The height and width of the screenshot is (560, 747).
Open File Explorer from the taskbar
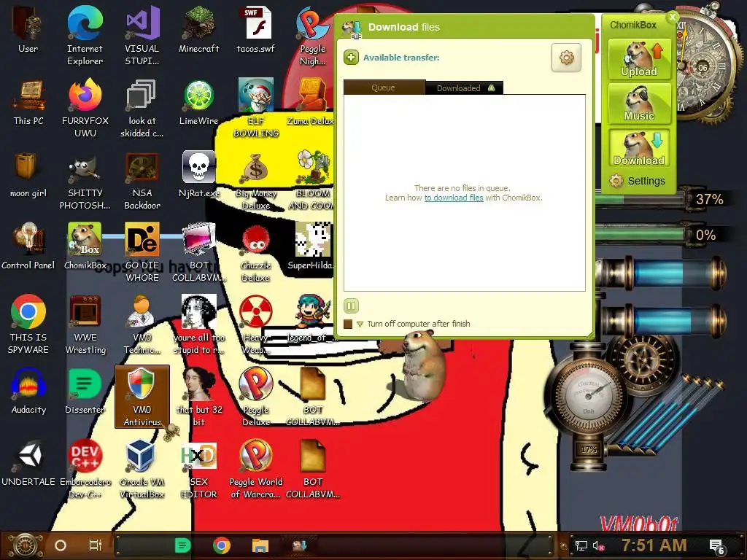click(x=260, y=545)
